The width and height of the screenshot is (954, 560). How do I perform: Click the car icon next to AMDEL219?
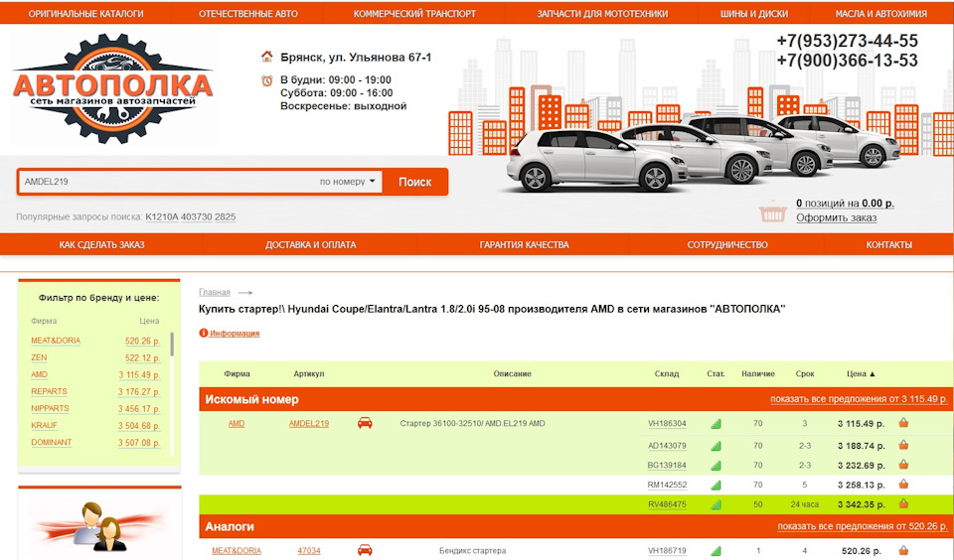(365, 423)
